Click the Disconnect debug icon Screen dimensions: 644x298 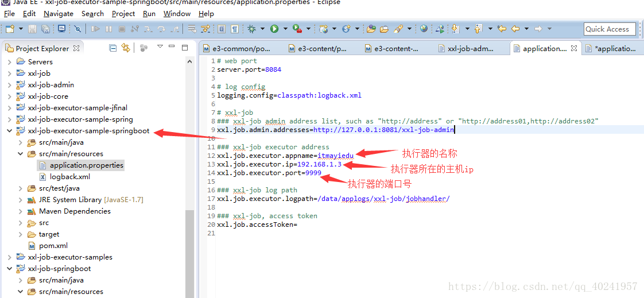[x=135, y=29]
